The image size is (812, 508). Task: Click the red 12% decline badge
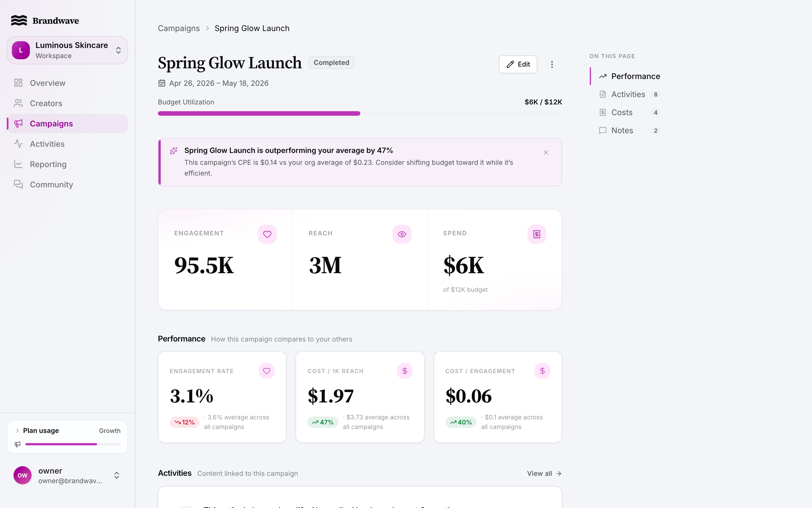185,422
